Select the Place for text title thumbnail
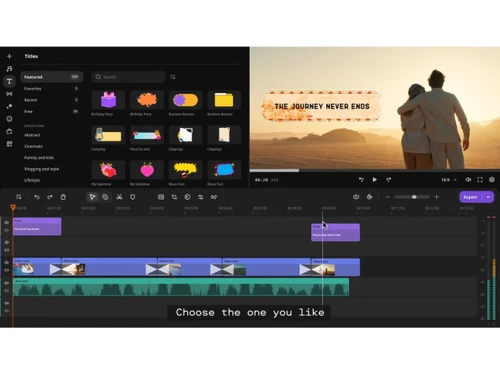This screenshot has width=500, height=375. pos(147,135)
